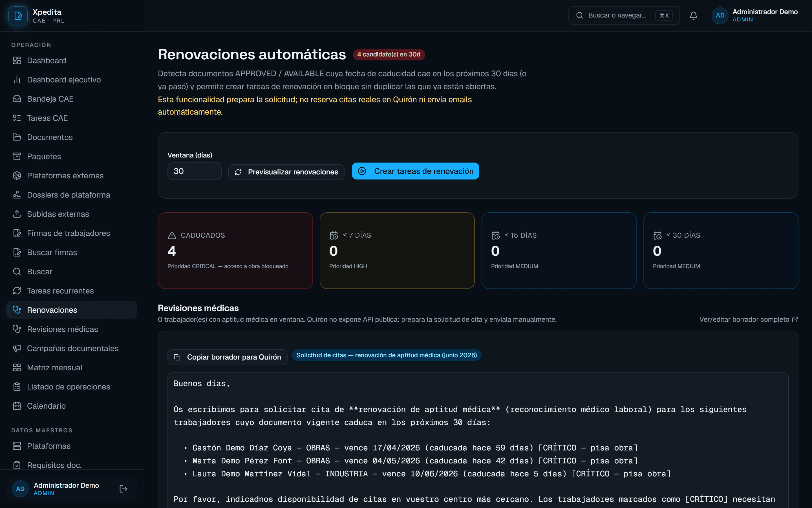Click the Bandeja CAE inbox icon
The width and height of the screenshot is (812, 508).
tap(17, 99)
